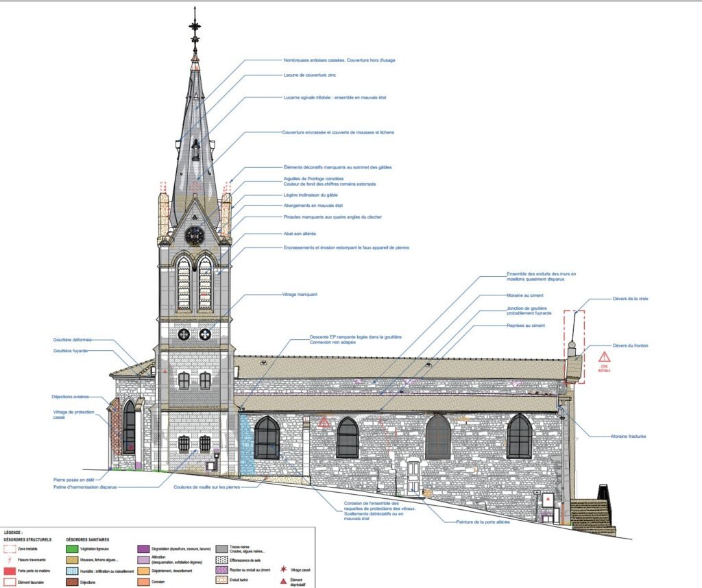Click annotation 'Abat-son altérés'

click(300, 234)
